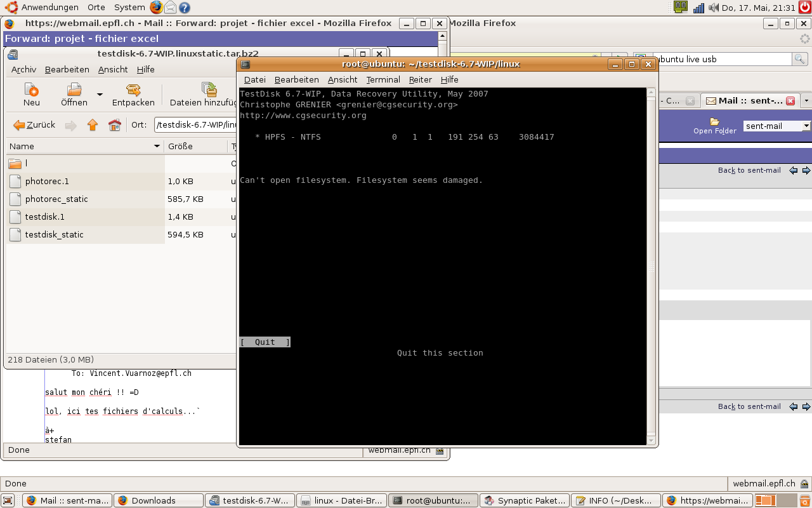Open the archive manager Bearbeiten menu
This screenshot has height=508, width=812.
[x=67, y=70]
